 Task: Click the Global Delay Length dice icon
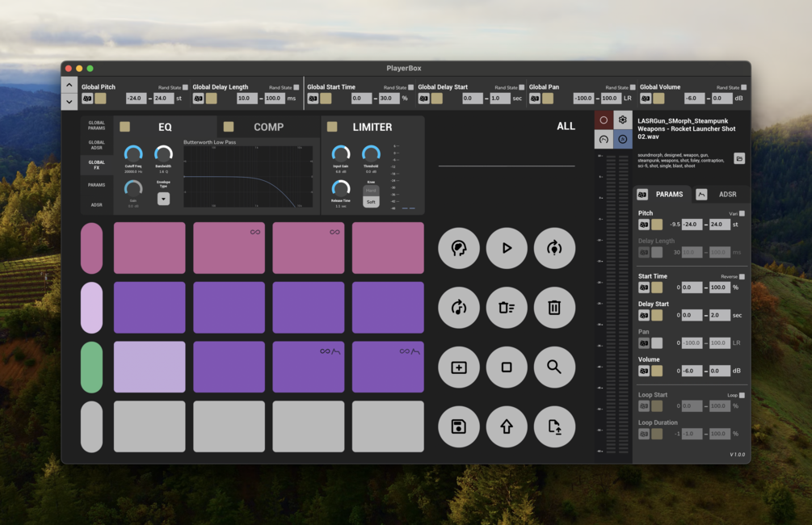click(x=198, y=99)
